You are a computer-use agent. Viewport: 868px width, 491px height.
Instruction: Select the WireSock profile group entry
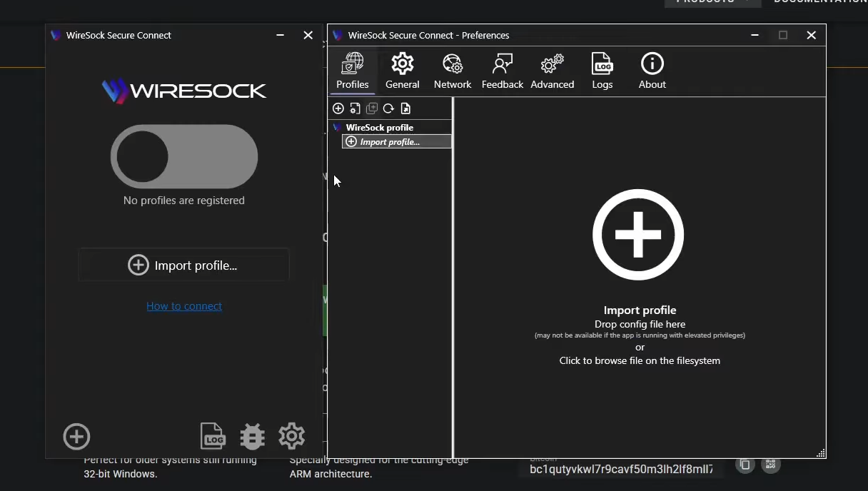pyautogui.click(x=379, y=127)
